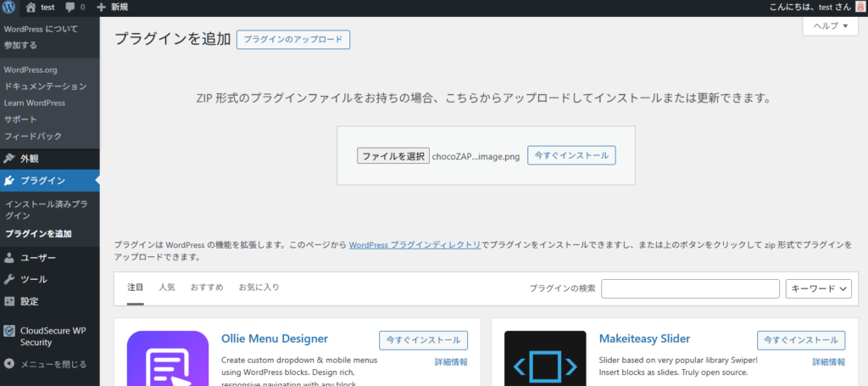This screenshot has height=386, width=868.
Task: Open WordPress プラグインディレクトリ link
Action: [x=415, y=244]
